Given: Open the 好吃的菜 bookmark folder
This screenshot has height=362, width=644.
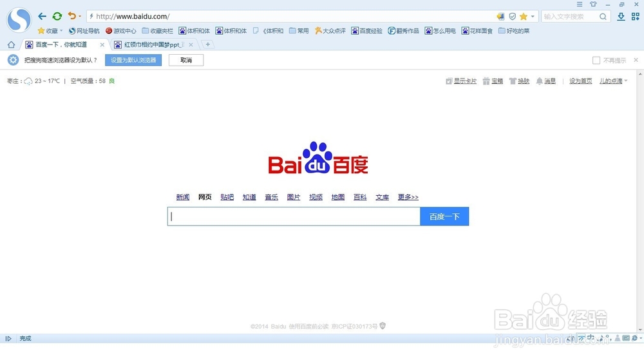Looking at the screenshot, I should 514,31.
